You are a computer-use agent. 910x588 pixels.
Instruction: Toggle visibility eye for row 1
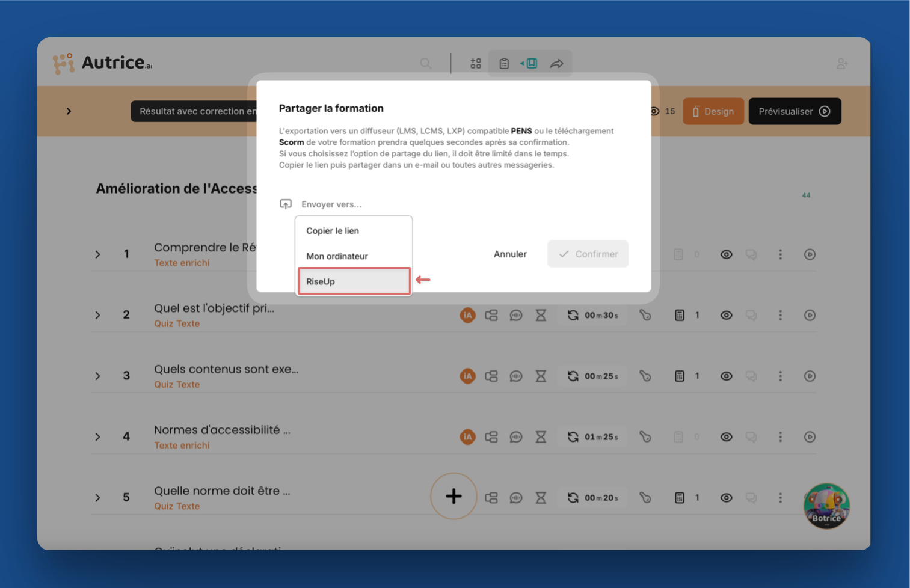(x=727, y=254)
